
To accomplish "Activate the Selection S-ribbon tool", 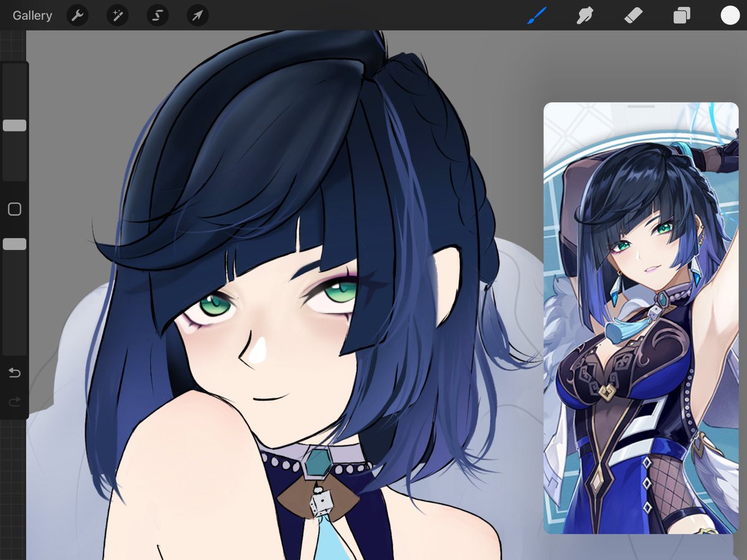I will pos(157,16).
